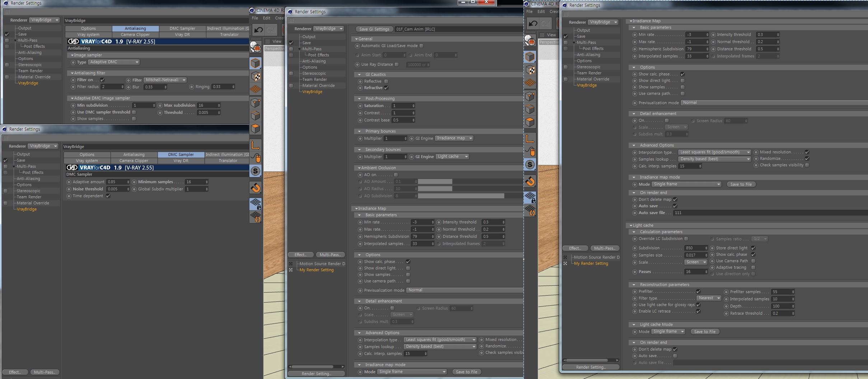Click Render Setting... button in right Render Settings
The width and height of the screenshot is (868, 379).
(591, 367)
